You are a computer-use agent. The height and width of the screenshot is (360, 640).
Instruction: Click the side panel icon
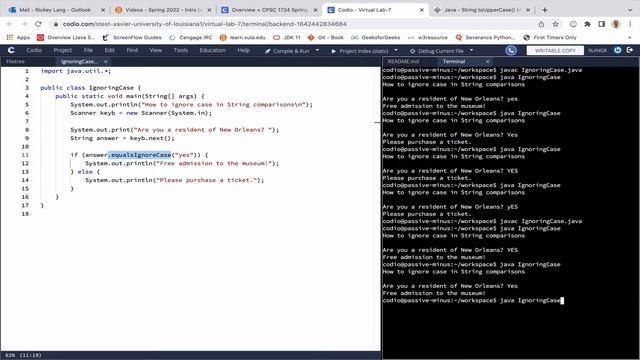click(602, 24)
